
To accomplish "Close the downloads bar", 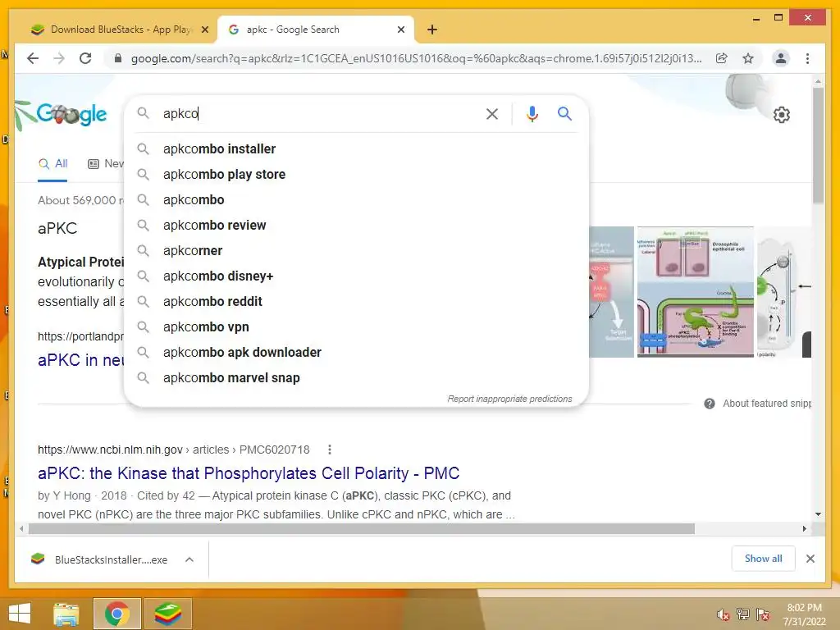I will click(x=810, y=559).
